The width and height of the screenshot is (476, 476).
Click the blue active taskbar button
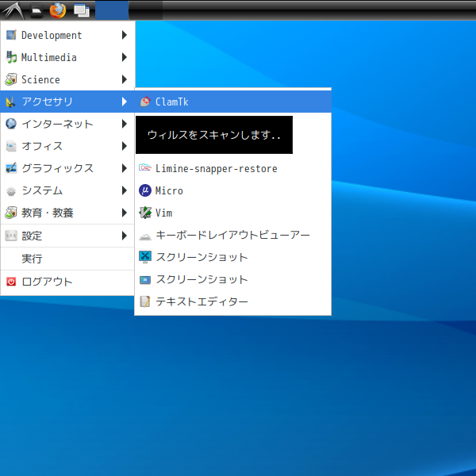click(112, 10)
